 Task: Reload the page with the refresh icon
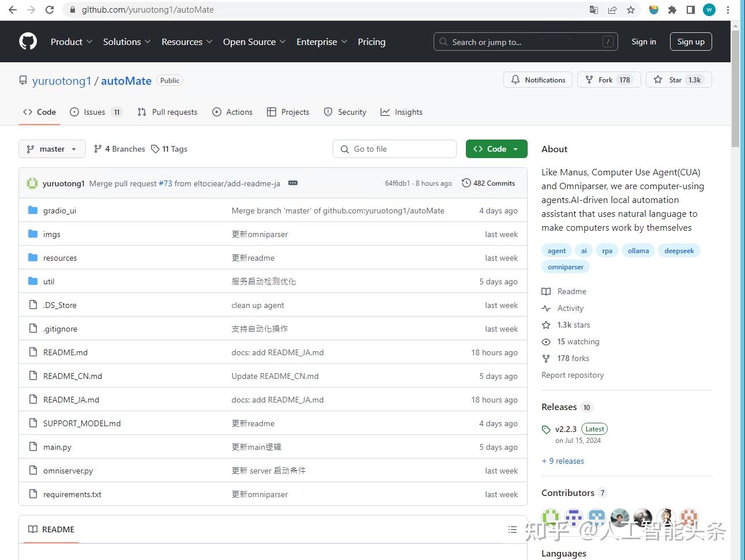50,10
